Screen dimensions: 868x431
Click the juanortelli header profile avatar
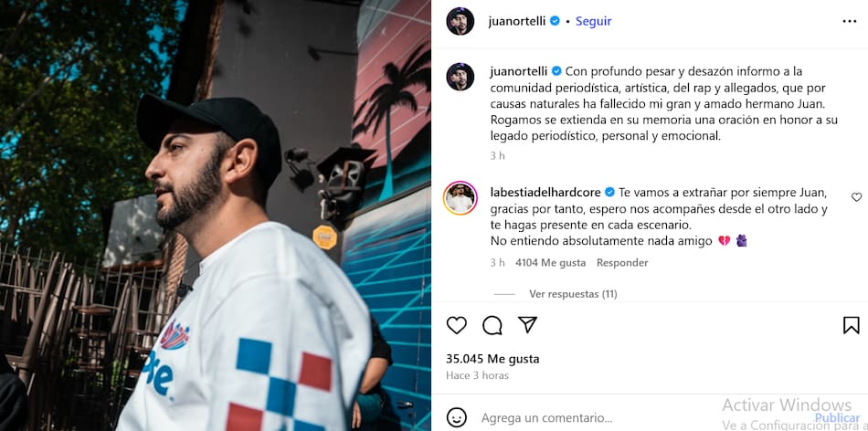(x=460, y=21)
